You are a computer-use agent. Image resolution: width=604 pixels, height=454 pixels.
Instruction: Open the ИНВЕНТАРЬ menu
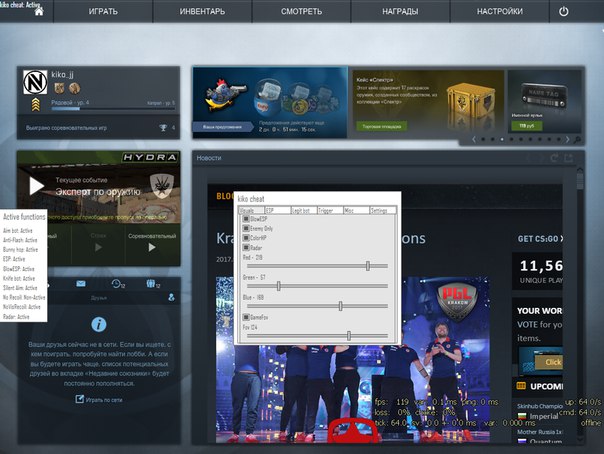[x=202, y=12]
